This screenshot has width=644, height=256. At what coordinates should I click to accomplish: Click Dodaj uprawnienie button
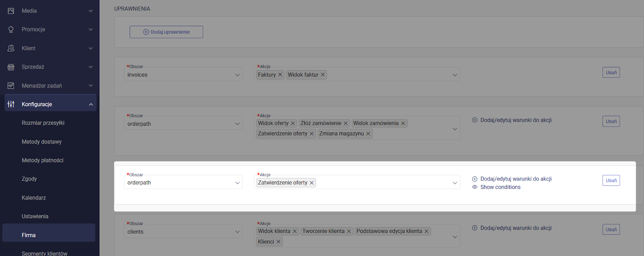click(x=166, y=32)
